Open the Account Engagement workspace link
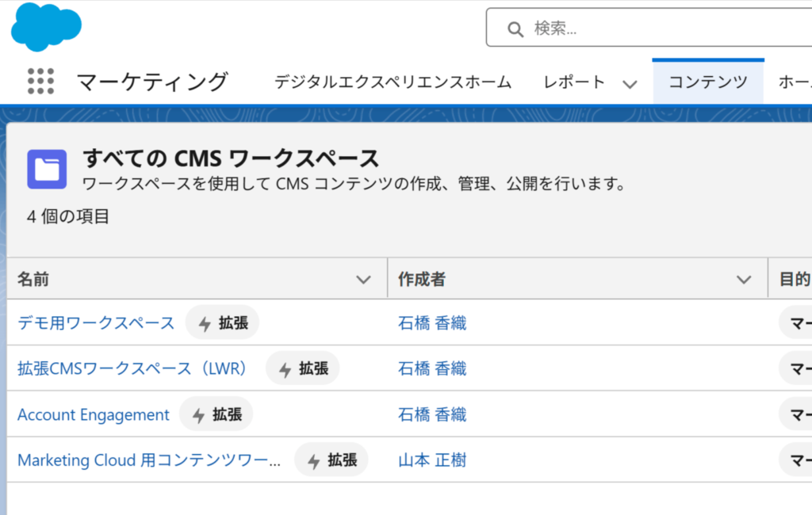This screenshot has height=515, width=812. (x=94, y=414)
